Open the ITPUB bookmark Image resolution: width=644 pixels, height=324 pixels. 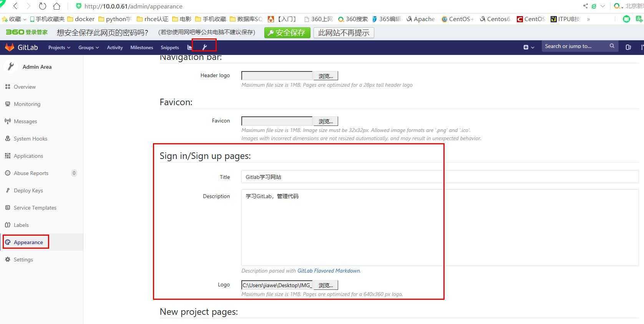pos(565,19)
